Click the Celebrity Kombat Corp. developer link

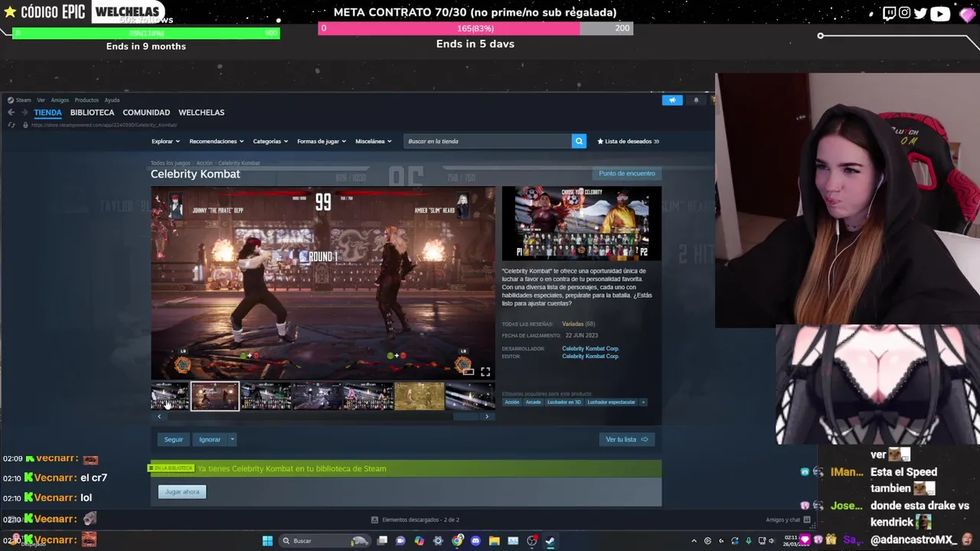pyautogui.click(x=590, y=349)
